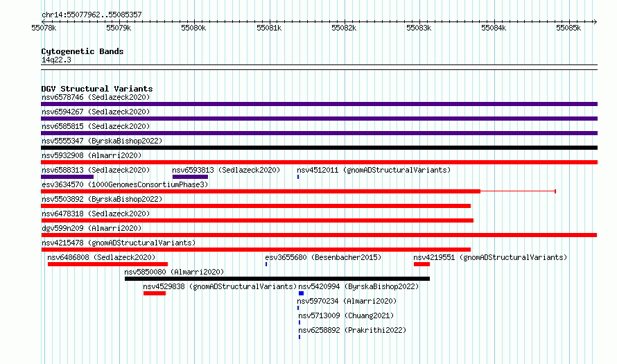
Task: Click nsv4219551 (gnomADStructuralVariants) label
Action: (490, 257)
